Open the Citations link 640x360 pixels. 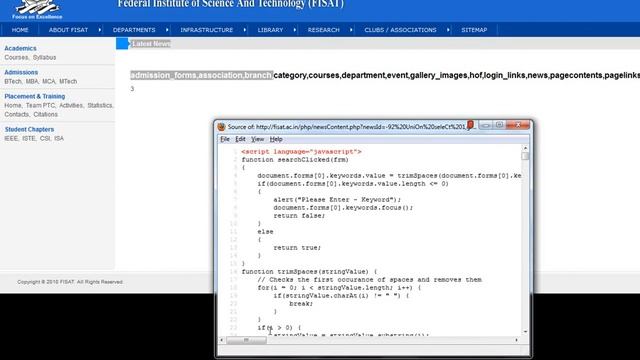click(45, 115)
